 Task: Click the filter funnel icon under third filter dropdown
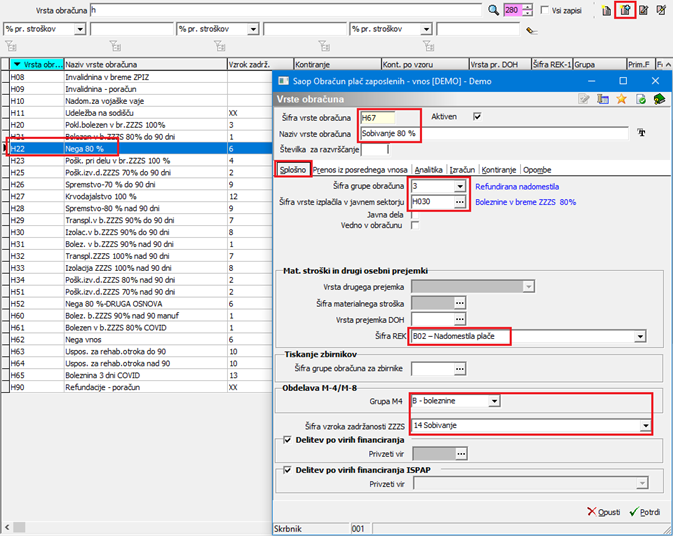click(219, 45)
